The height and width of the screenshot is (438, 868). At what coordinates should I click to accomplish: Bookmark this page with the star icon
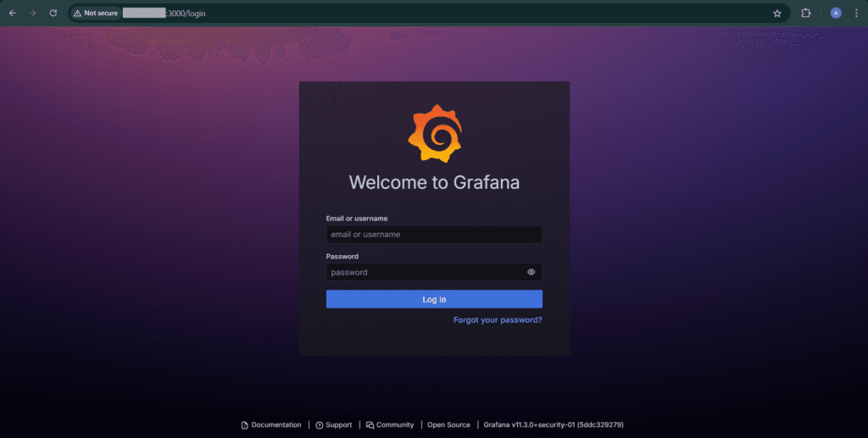(777, 14)
